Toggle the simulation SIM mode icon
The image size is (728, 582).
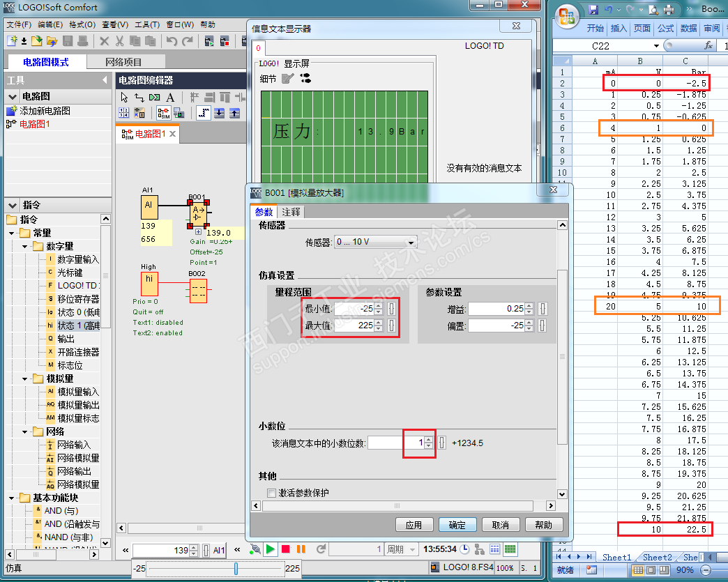pyautogui.click(x=163, y=113)
